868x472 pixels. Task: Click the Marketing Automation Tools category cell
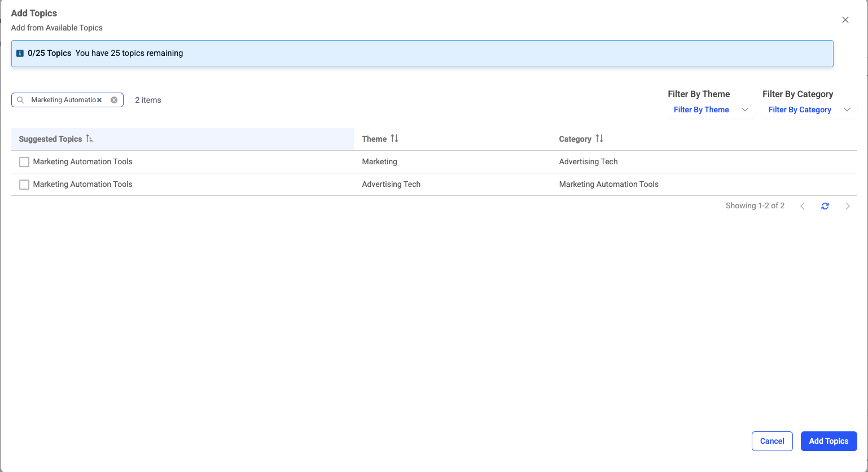608,184
